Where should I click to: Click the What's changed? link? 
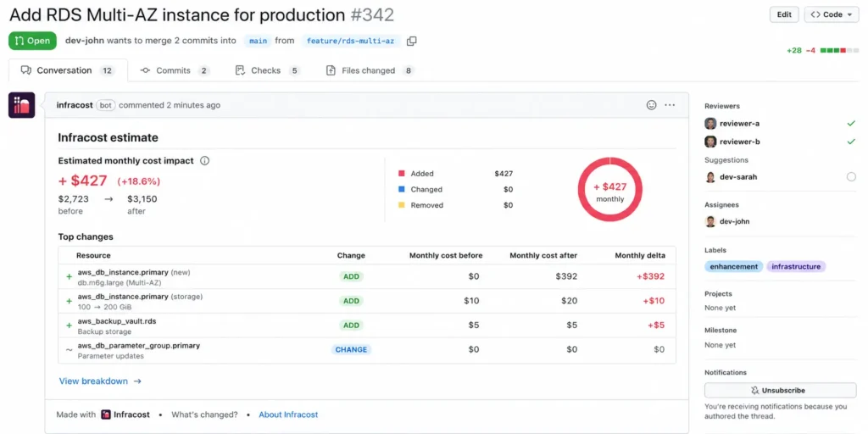tap(204, 415)
